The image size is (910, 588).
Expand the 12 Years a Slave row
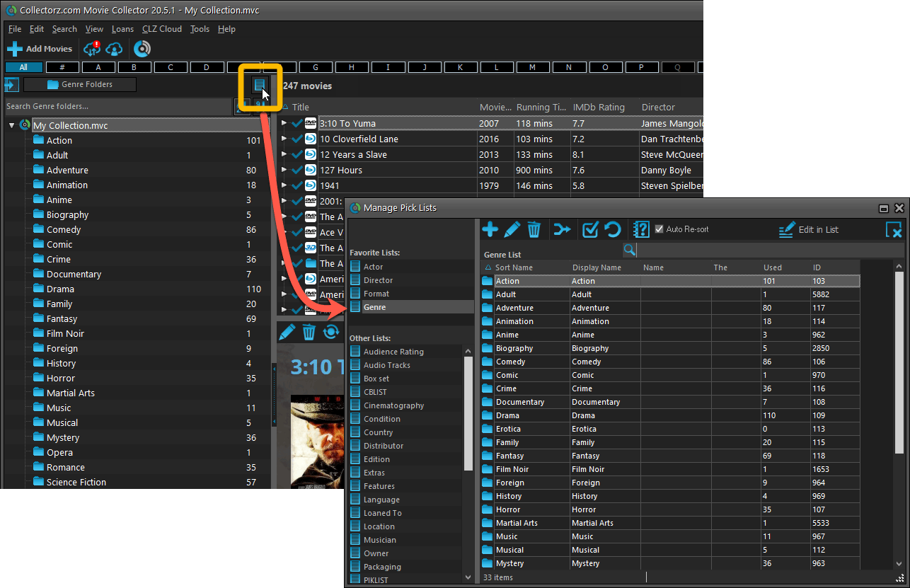coord(284,154)
